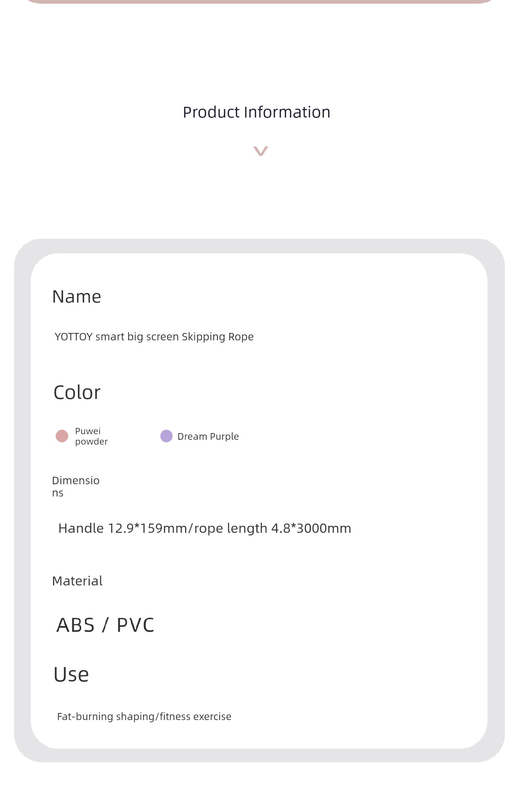Click the Dimensions section label
The image size is (519, 812).
coord(76,486)
